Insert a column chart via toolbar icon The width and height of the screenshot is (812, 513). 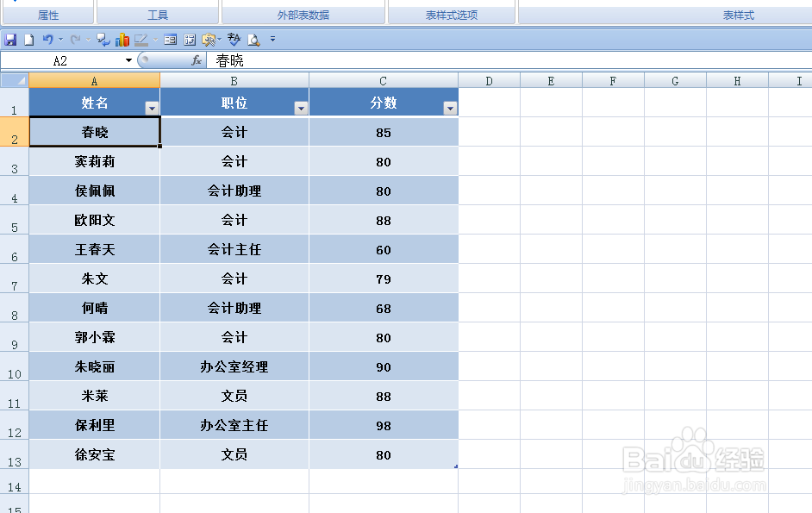[122, 40]
